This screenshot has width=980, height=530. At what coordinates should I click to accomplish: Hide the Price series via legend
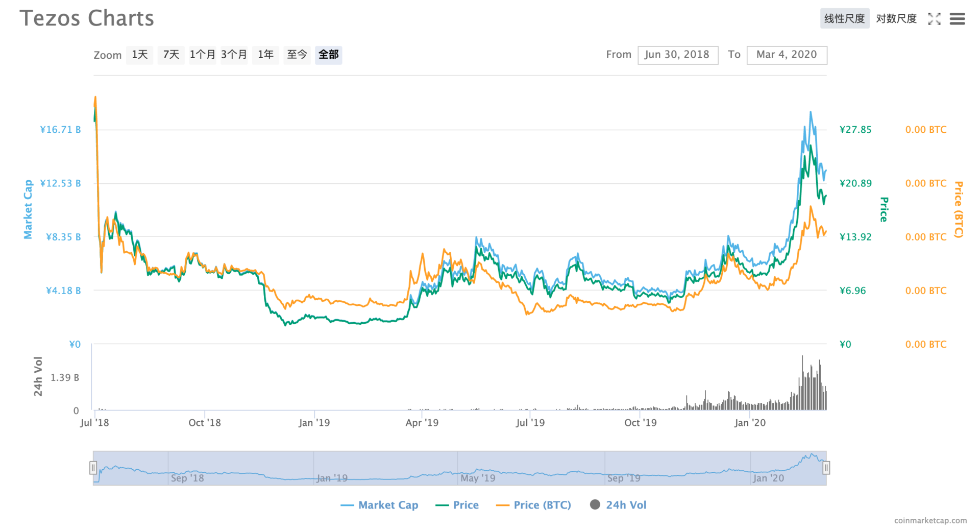pos(465,505)
